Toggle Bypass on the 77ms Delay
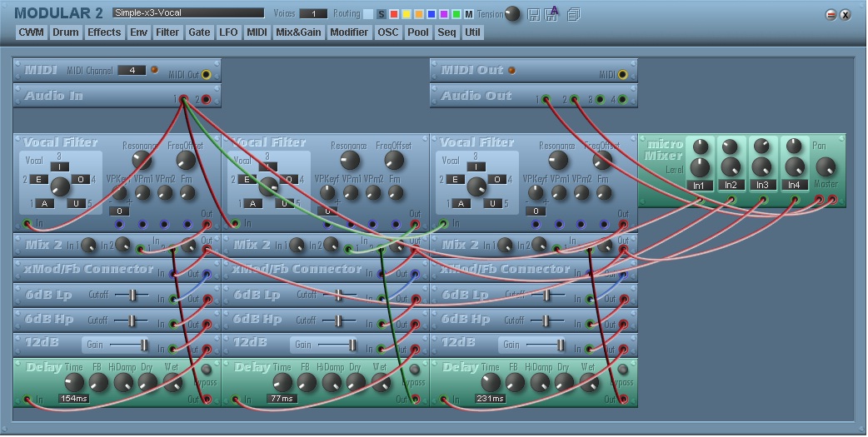 pos(414,369)
